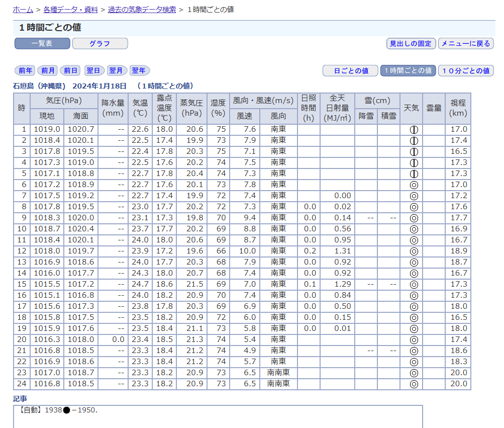
Task: Click the overcast symbol in hour 12 row
Action: click(x=414, y=251)
